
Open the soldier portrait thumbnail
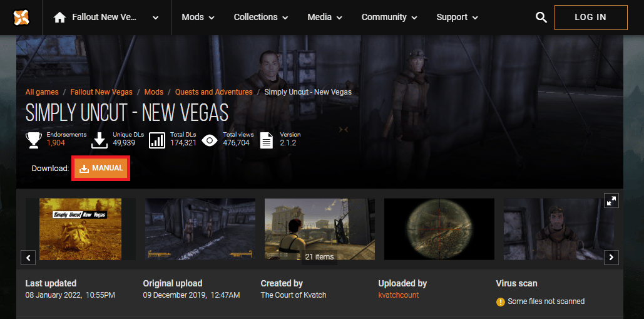pos(558,229)
